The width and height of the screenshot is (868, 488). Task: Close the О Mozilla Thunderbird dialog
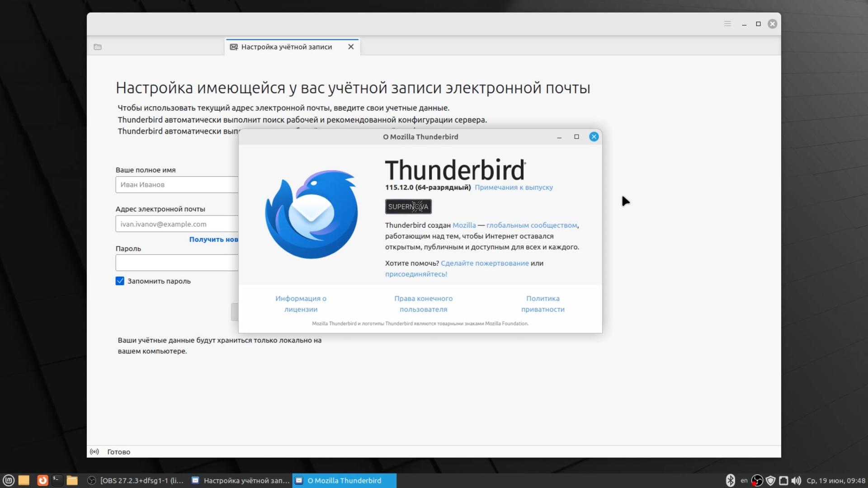(x=594, y=137)
